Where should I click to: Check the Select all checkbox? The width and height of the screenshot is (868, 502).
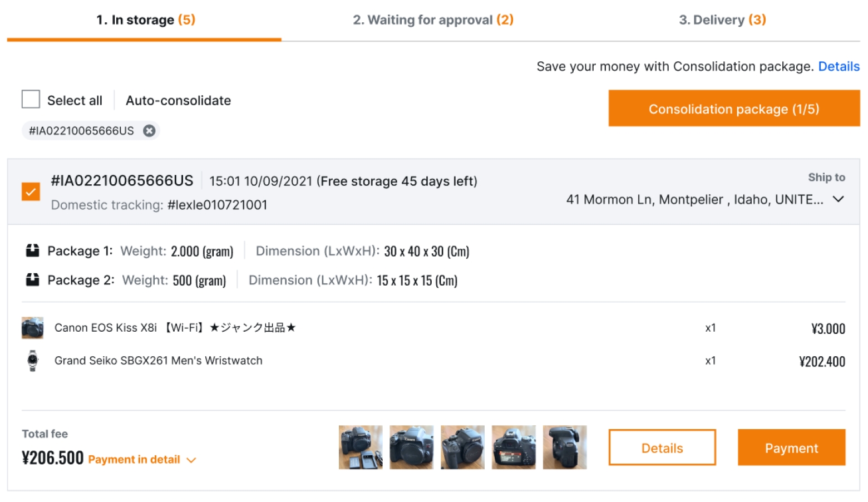tap(31, 100)
